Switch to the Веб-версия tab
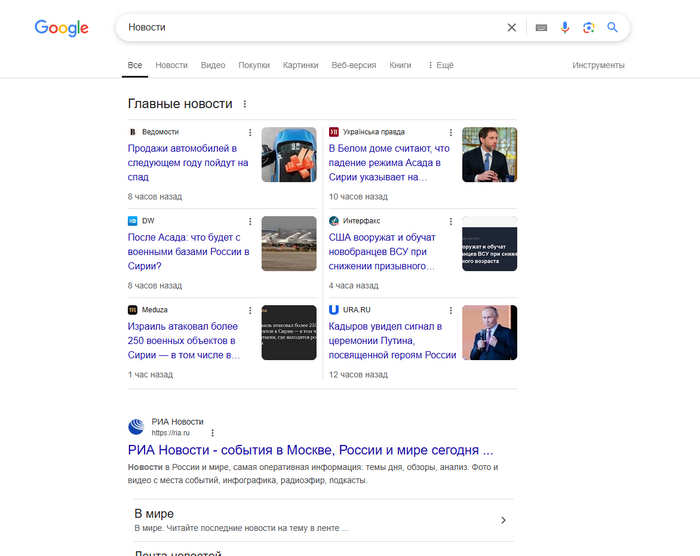The height and width of the screenshot is (556, 700). pos(354,65)
